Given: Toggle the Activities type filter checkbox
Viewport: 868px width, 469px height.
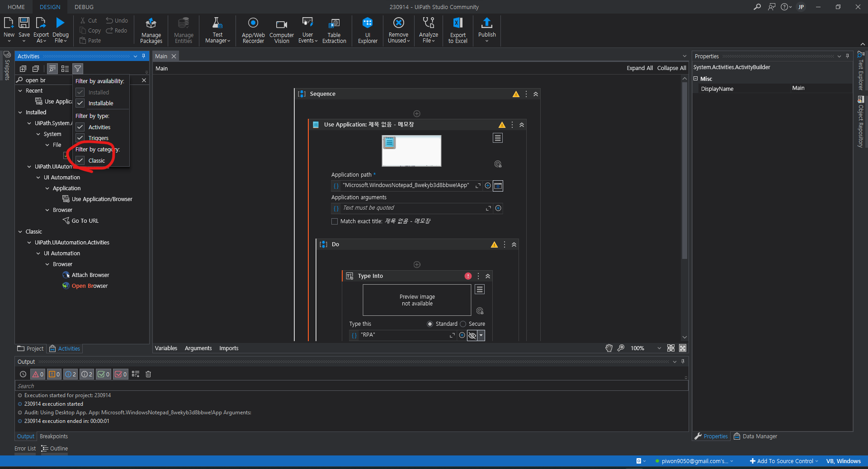Looking at the screenshot, I should pos(80,127).
